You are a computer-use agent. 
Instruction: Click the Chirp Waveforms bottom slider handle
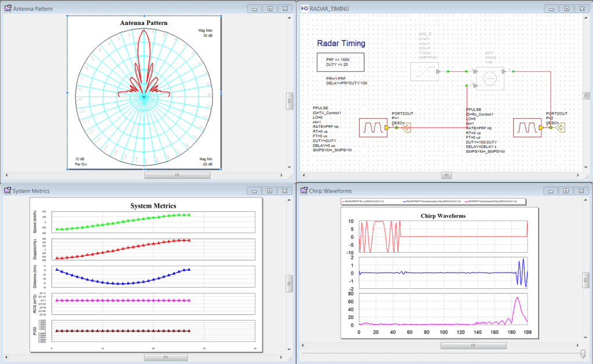[583, 354]
